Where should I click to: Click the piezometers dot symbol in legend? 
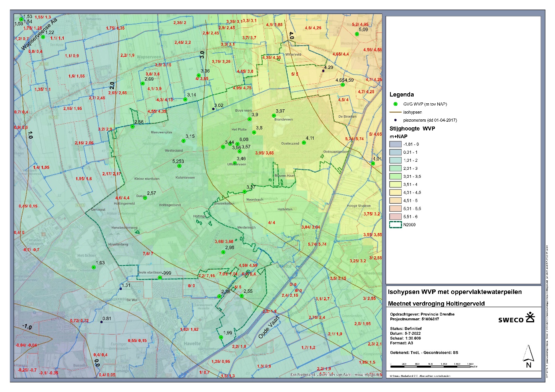(395, 120)
